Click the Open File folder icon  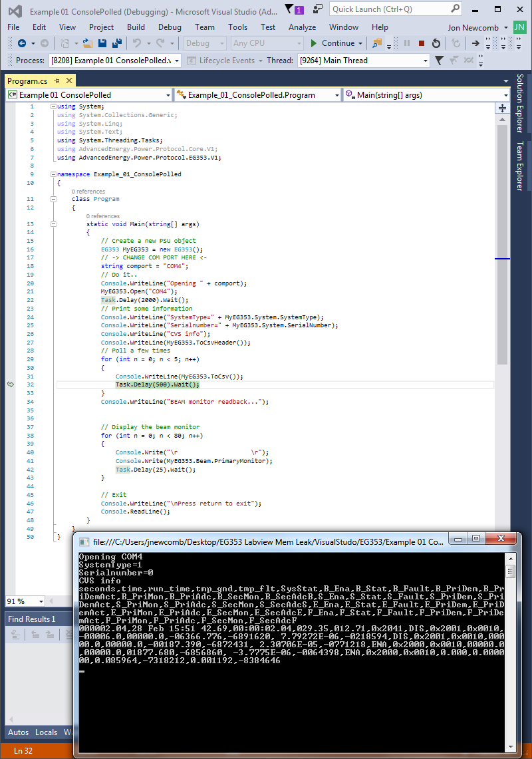[x=88, y=43]
